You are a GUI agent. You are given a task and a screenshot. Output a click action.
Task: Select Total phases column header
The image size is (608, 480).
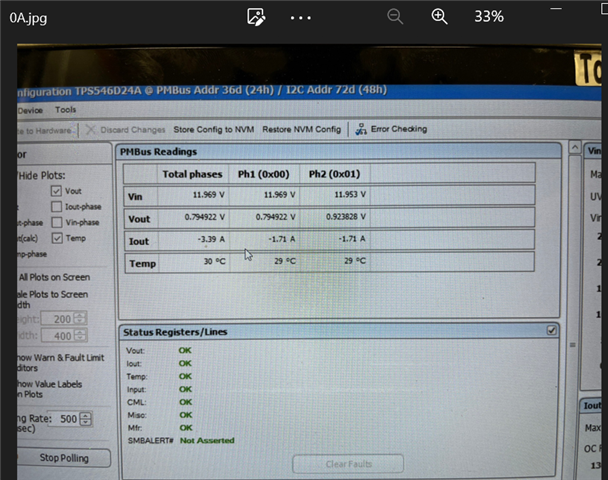click(192, 174)
